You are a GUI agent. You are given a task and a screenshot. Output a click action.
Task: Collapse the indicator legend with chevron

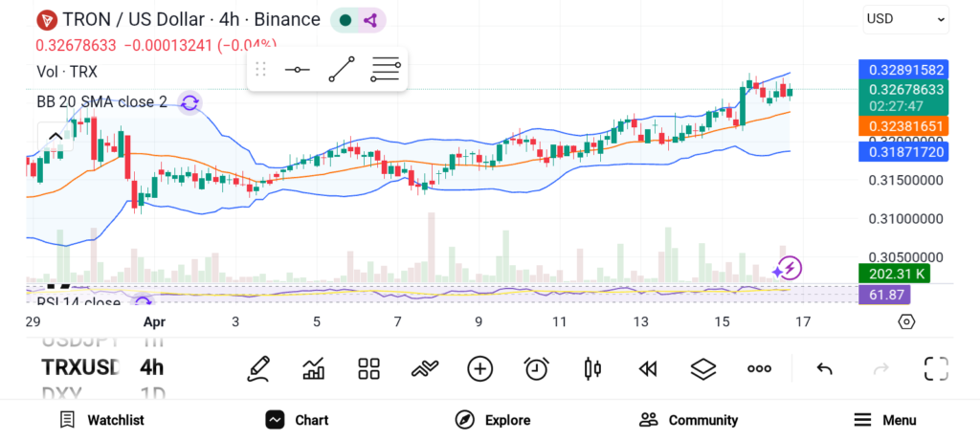coord(55,137)
